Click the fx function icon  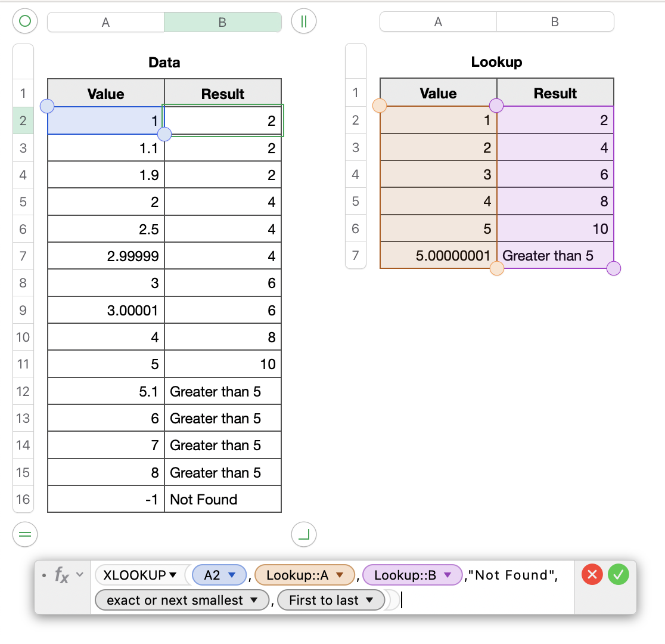62,575
